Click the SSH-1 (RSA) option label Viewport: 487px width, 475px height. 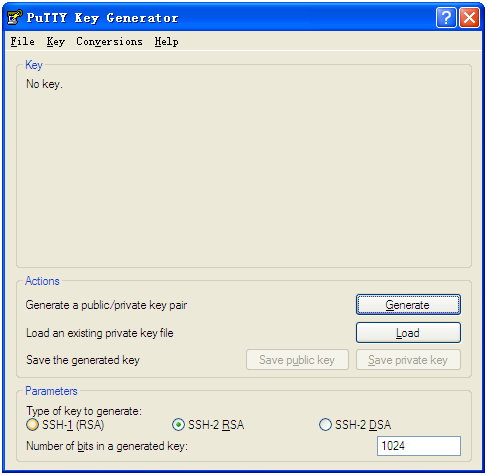tap(73, 425)
